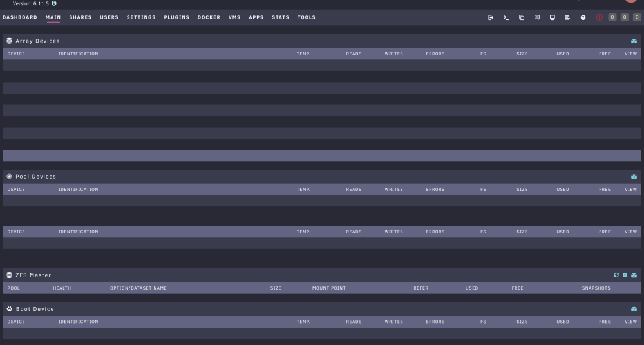This screenshot has height=345, width=644.
Task: Click Used header in Boot Device table
Action: pyautogui.click(x=563, y=322)
